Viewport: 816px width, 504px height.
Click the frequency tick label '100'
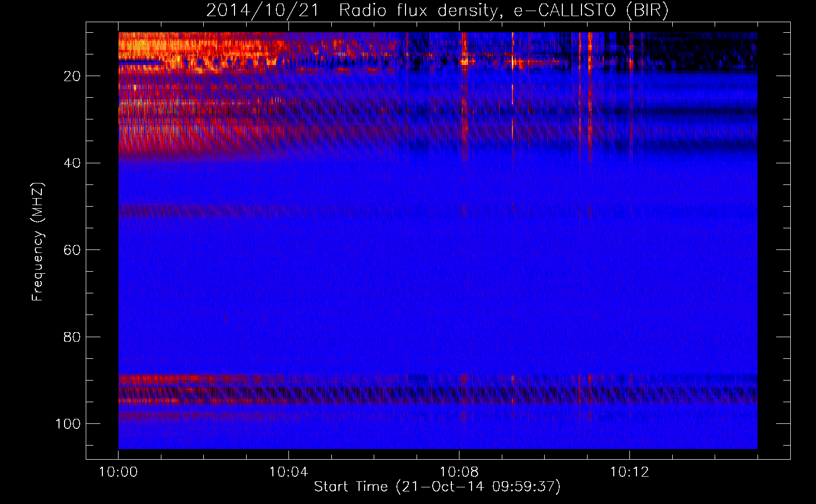point(68,424)
